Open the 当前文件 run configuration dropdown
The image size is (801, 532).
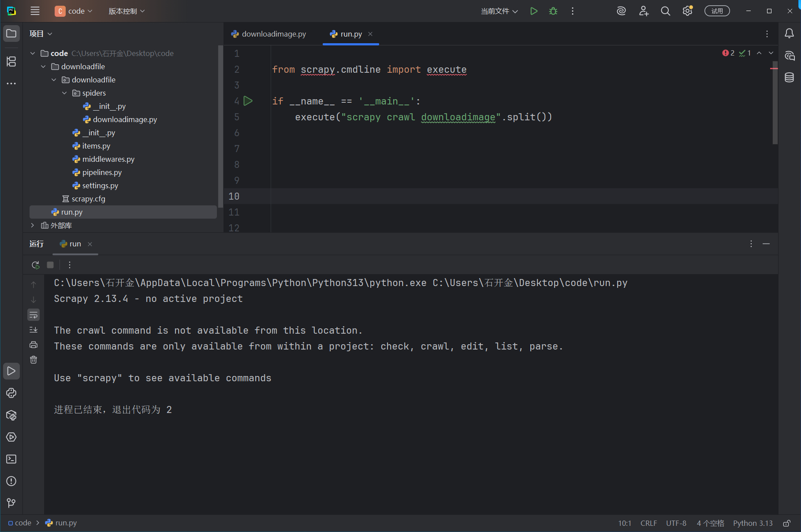[499, 11]
